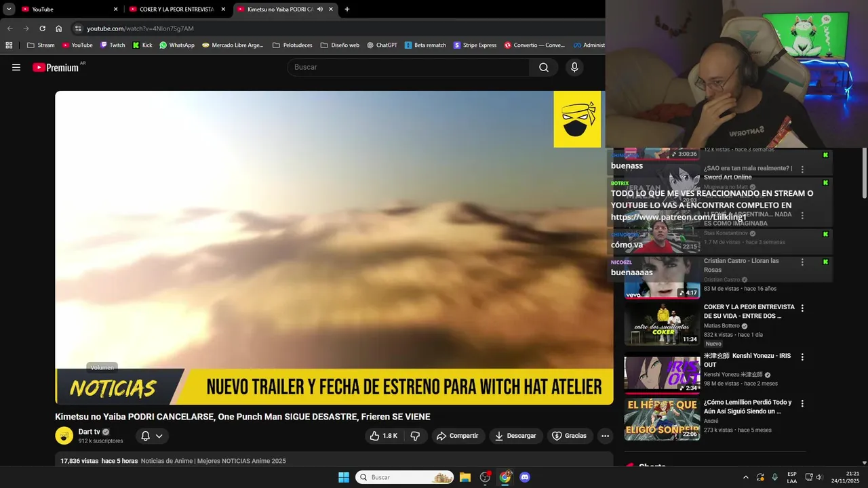Viewport: 868px width, 488px height.
Task: Switch to the first YouTube tab
Action: click(x=68, y=9)
